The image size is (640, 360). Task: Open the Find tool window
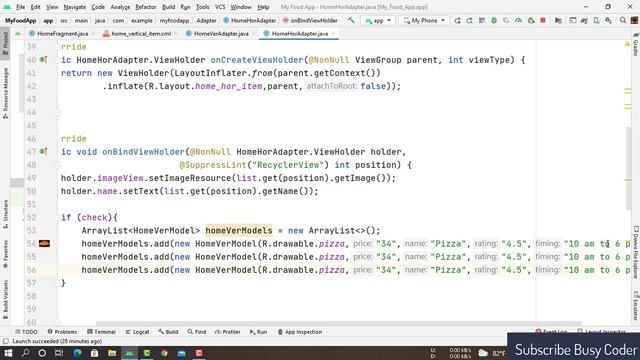click(x=197, y=332)
